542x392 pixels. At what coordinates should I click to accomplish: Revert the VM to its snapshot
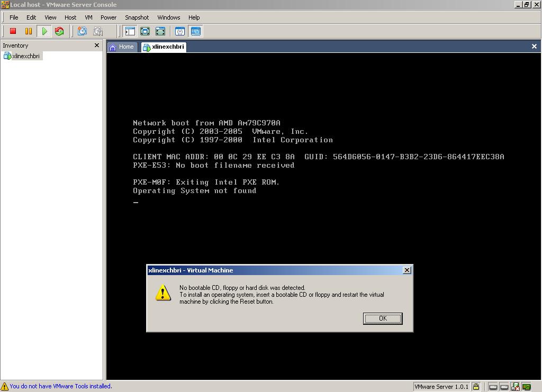[x=98, y=31]
